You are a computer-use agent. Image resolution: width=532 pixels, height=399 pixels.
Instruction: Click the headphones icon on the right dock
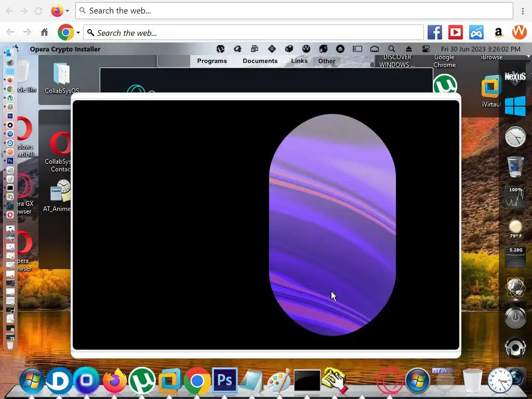(x=515, y=348)
